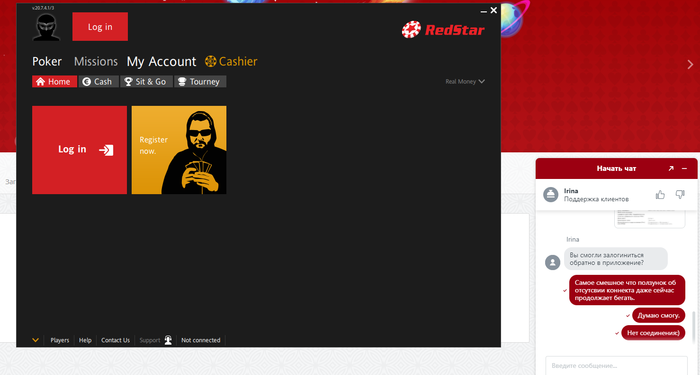This screenshot has width=700, height=375.
Task: Minimize the chat widget
Action: tap(684, 168)
